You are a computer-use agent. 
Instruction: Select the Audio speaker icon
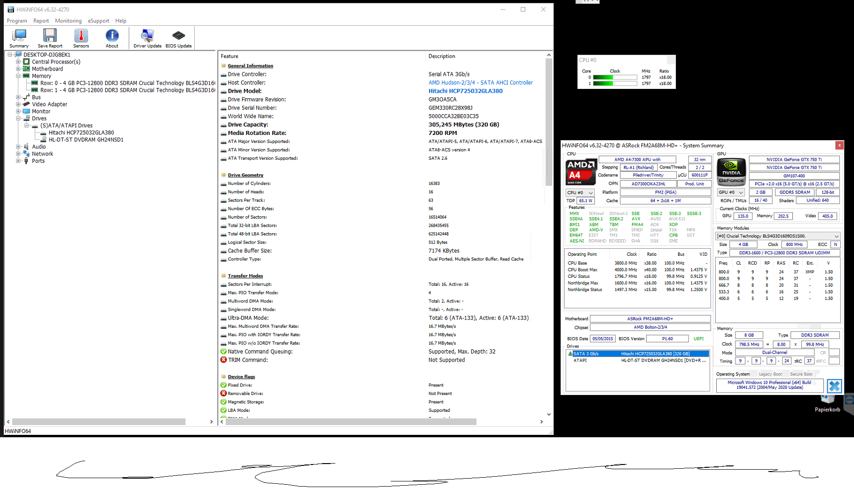pos(27,147)
